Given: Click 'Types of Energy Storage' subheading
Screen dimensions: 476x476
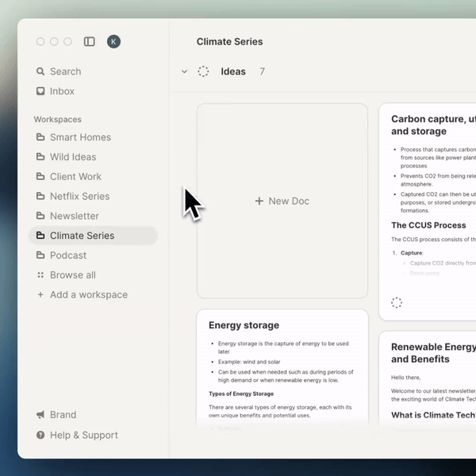Looking at the screenshot, I should click(x=241, y=393).
